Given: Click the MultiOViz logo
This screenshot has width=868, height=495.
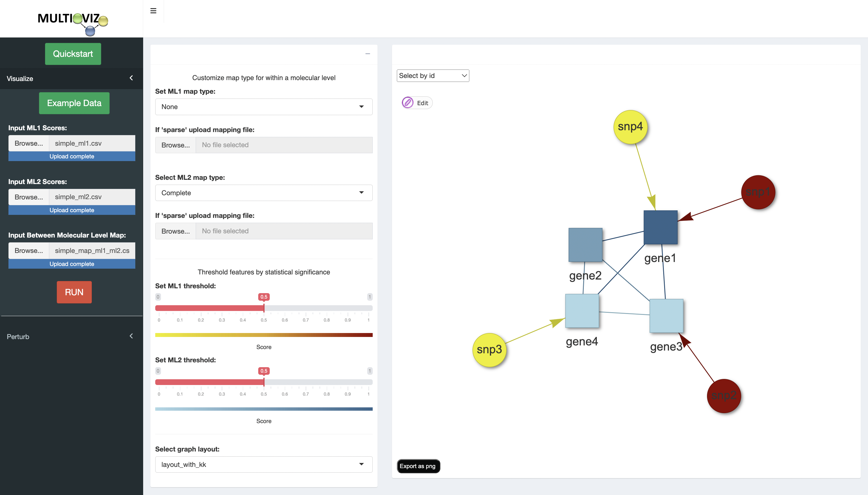Looking at the screenshot, I should [x=73, y=22].
